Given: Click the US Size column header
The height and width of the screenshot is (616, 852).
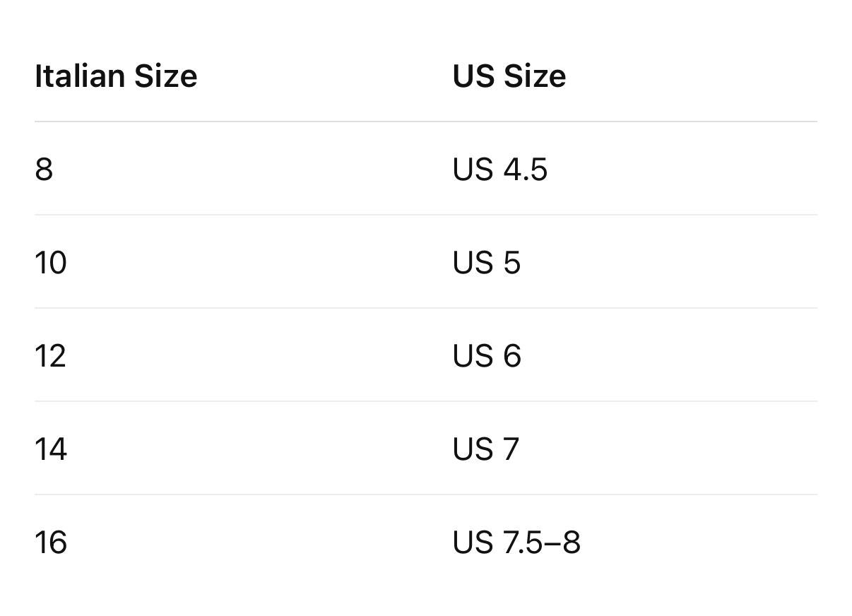Looking at the screenshot, I should (x=509, y=76).
